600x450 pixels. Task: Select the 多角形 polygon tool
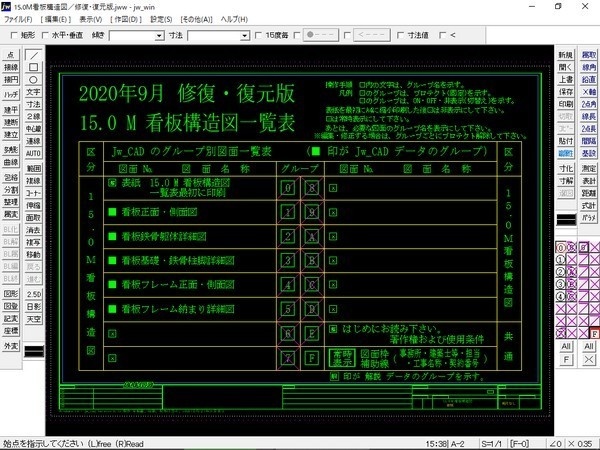11,150
